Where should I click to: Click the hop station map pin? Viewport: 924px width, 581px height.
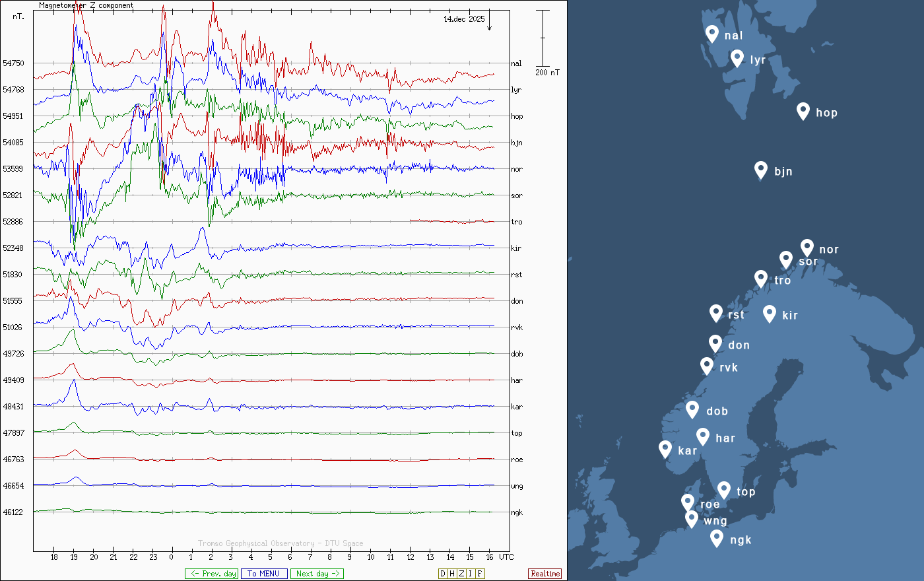click(x=803, y=111)
